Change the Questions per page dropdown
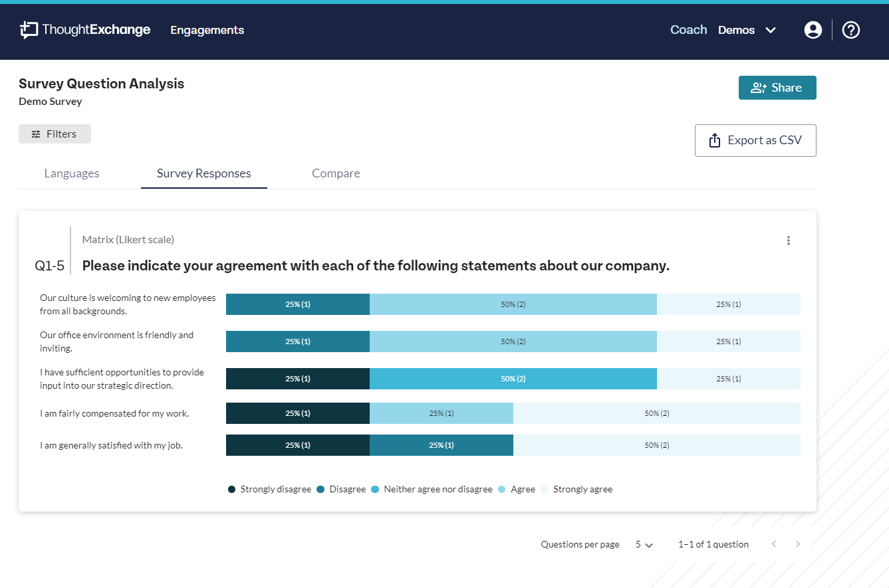This screenshot has height=588, width=889. (644, 544)
